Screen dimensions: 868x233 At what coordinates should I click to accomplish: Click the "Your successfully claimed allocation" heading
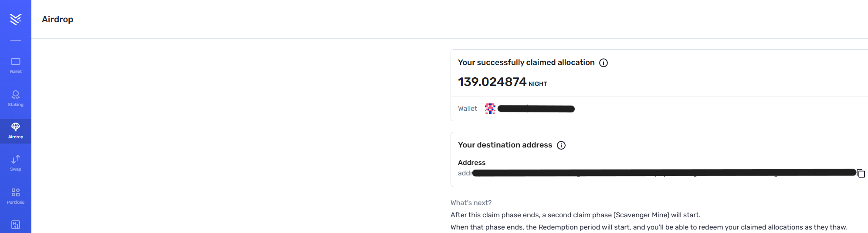526,62
